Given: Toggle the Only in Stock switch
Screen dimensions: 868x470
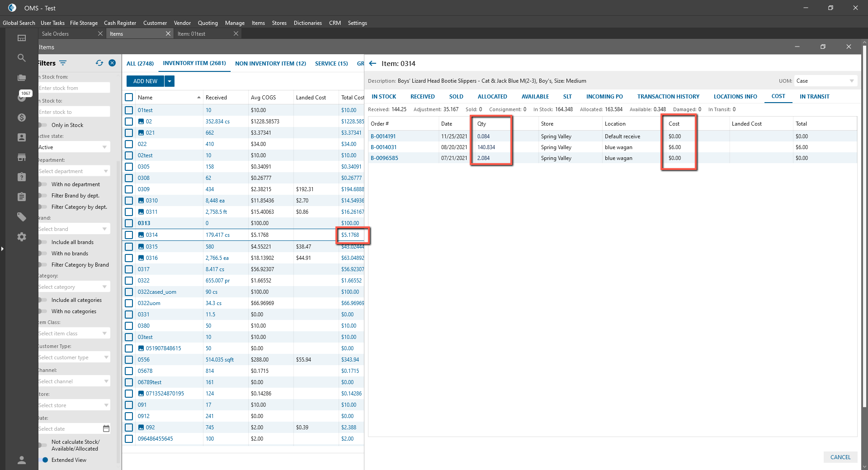Looking at the screenshot, I should click(43, 125).
